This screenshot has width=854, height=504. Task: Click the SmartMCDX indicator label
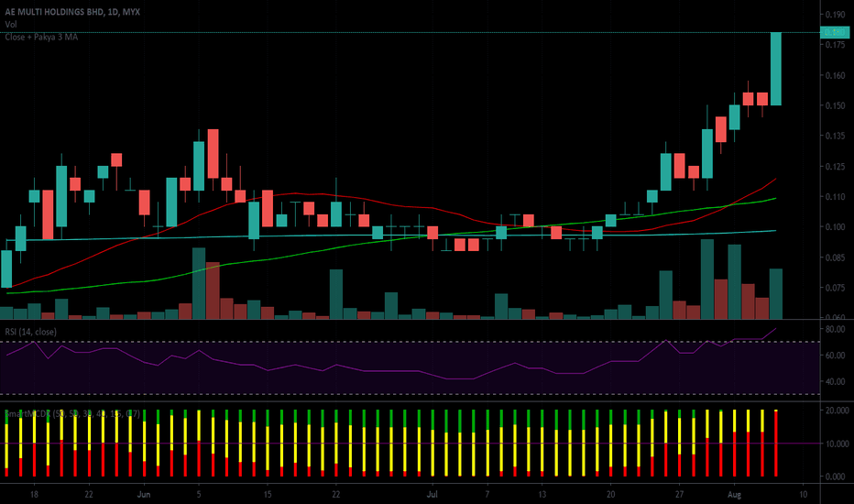pyautogui.click(x=71, y=414)
